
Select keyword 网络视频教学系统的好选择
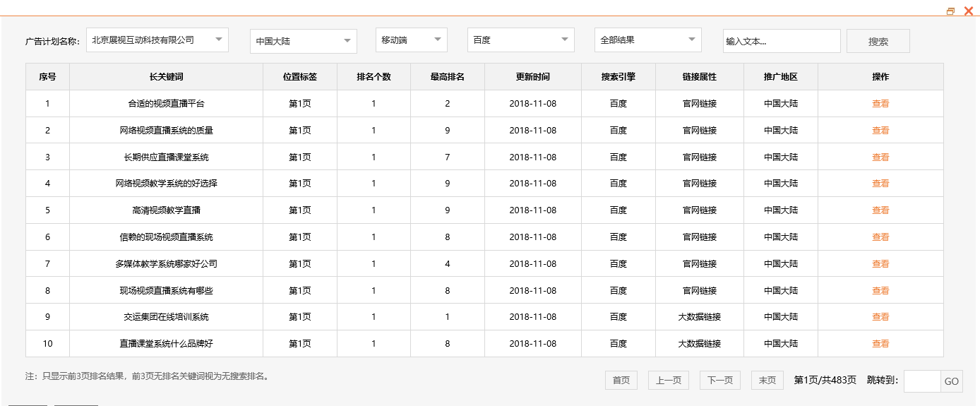coord(166,184)
